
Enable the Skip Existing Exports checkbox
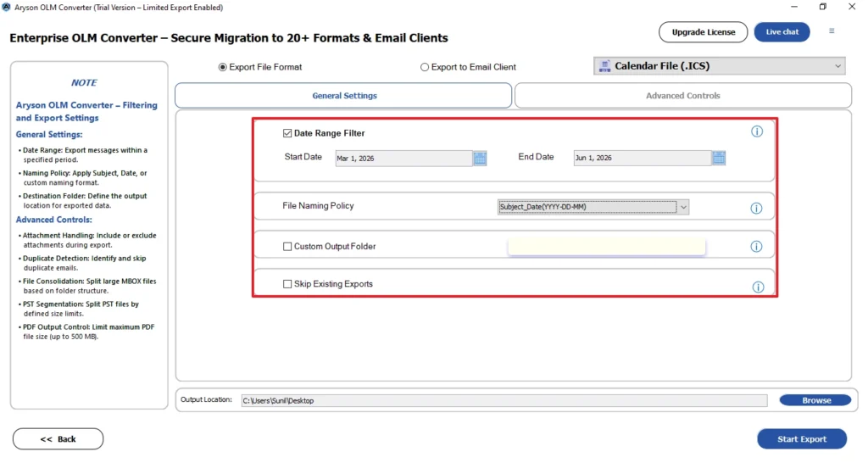(287, 284)
